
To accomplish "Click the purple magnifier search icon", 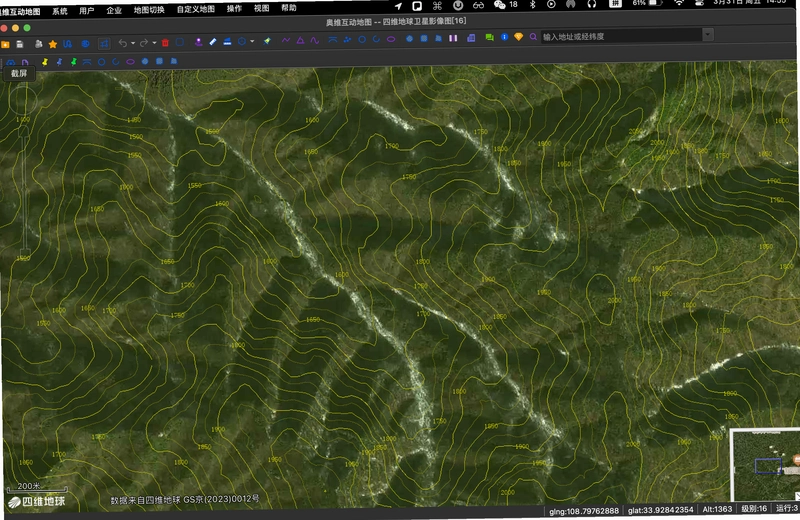I will (x=533, y=37).
